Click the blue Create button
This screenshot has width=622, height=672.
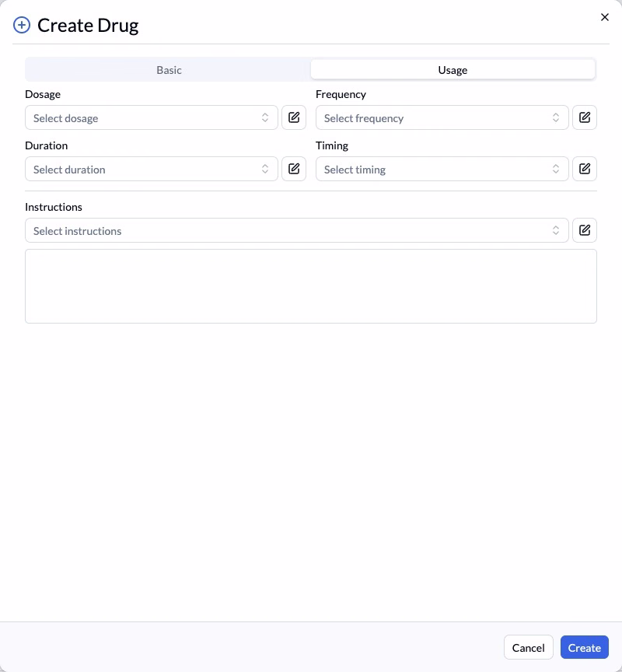point(585,647)
